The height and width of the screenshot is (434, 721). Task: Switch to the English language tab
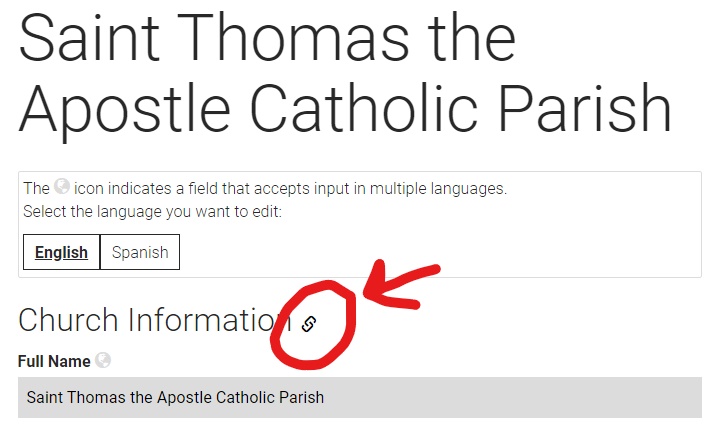(x=61, y=253)
